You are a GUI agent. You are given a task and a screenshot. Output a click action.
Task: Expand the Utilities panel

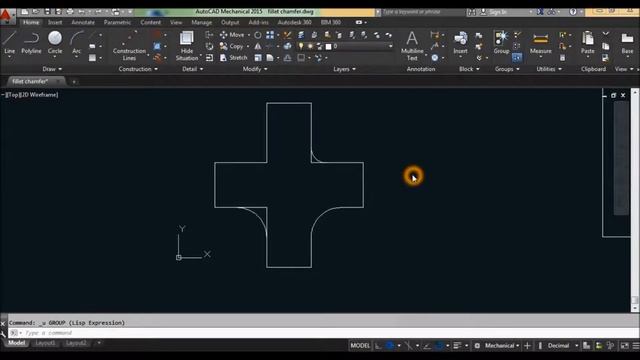(x=549, y=69)
